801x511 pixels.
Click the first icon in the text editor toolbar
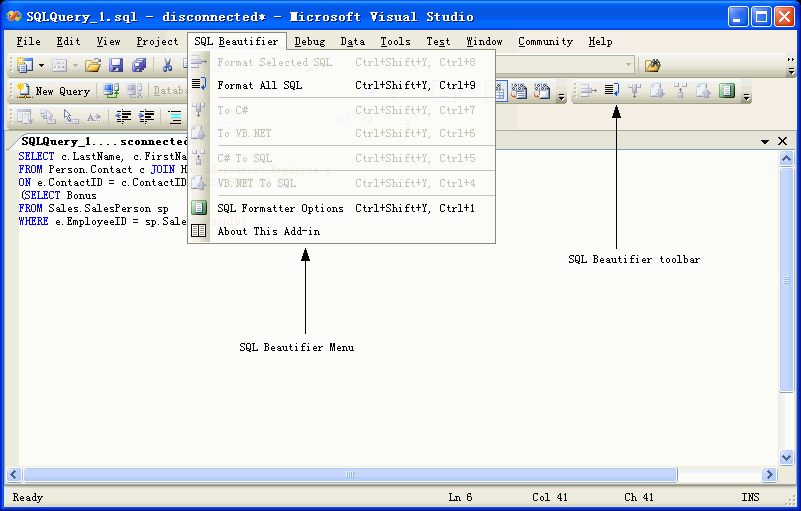pos(25,117)
